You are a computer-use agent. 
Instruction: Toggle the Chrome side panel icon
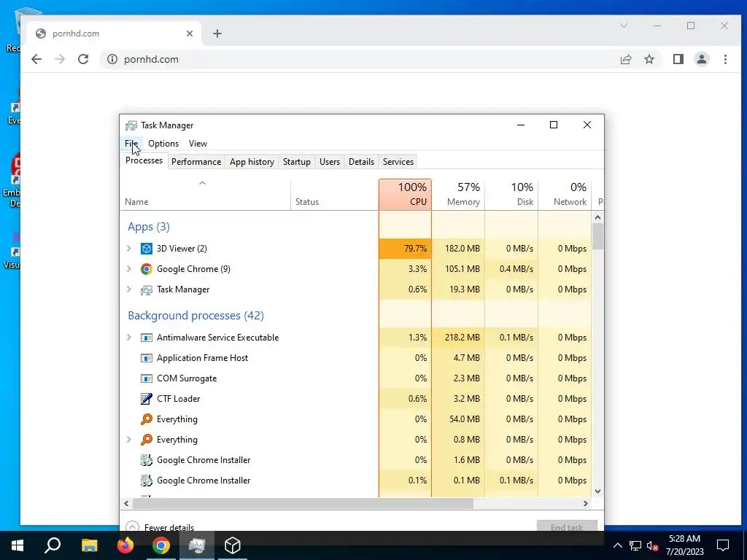coord(678,59)
